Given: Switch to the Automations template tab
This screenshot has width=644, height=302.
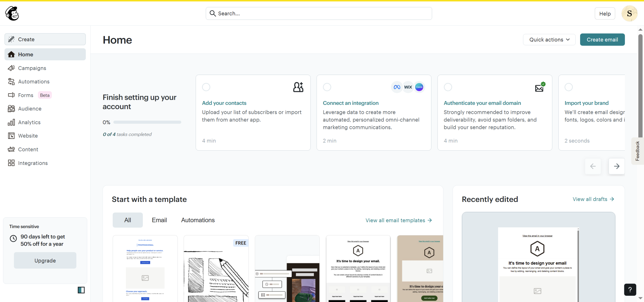Looking at the screenshot, I should click(198, 220).
